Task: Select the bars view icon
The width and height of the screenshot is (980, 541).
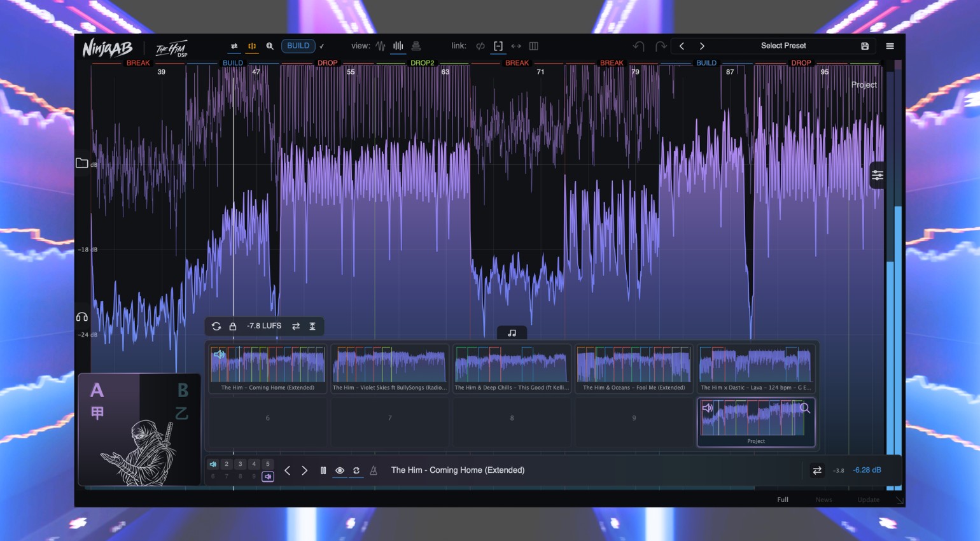Action: 398,46
